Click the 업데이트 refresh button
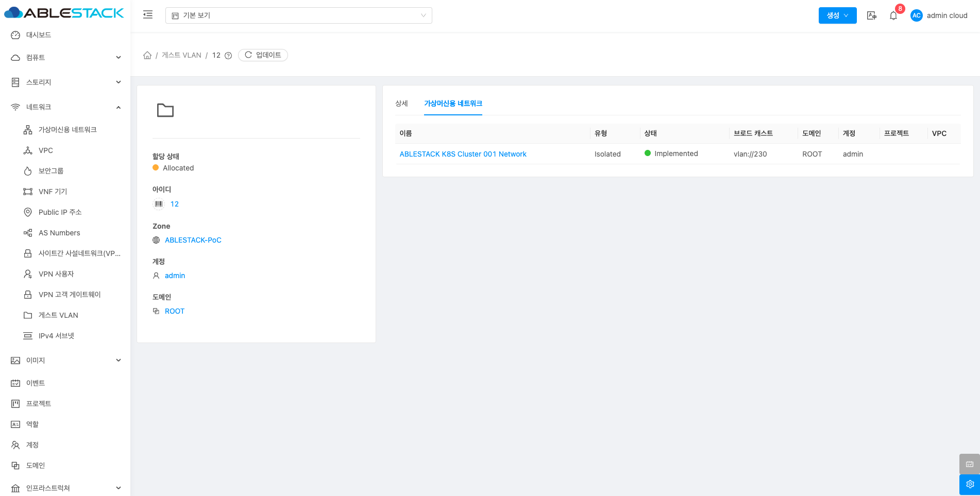The height and width of the screenshot is (496, 980). pyautogui.click(x=263, y=55)
